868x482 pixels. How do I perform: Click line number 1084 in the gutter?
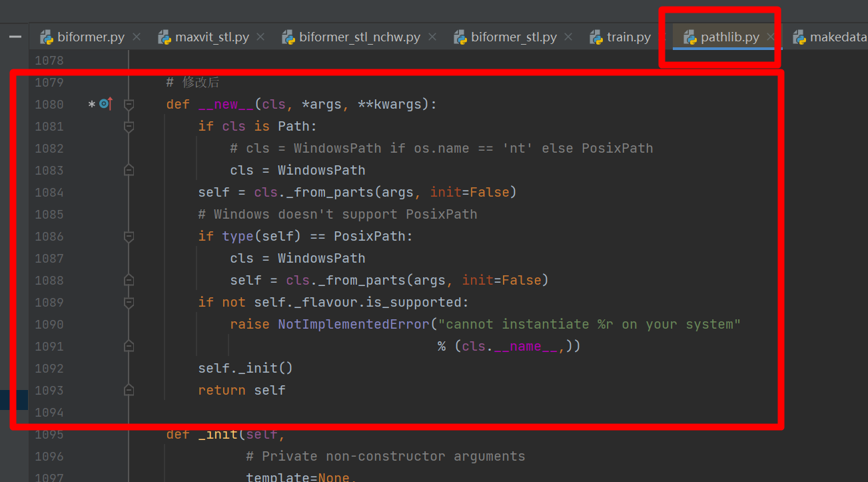tap(49, 193)
